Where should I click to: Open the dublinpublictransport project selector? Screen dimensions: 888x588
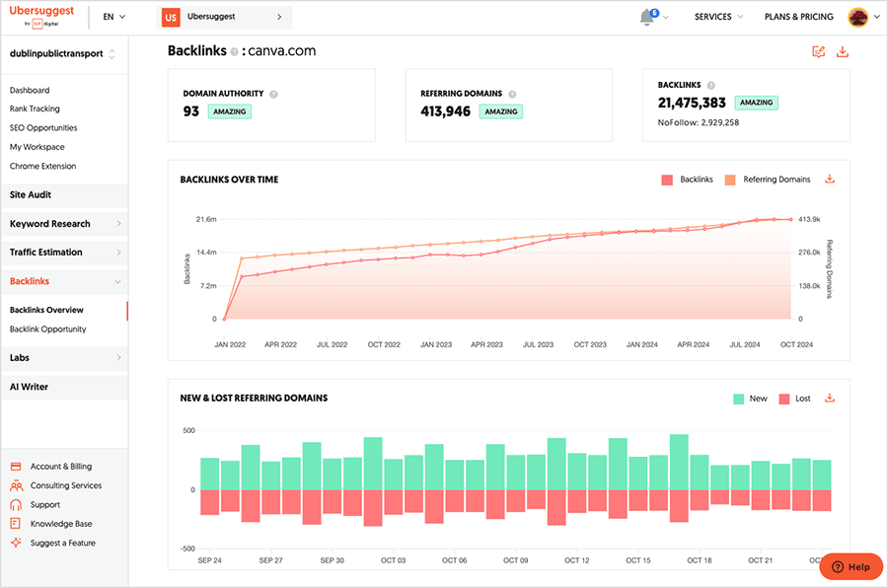click(x=63, y=54)
